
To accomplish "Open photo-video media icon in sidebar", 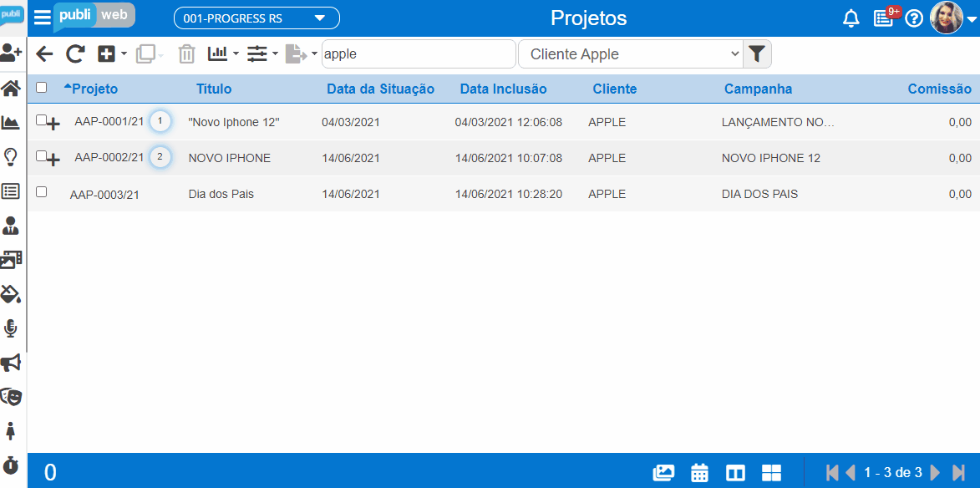I will 11,259.
